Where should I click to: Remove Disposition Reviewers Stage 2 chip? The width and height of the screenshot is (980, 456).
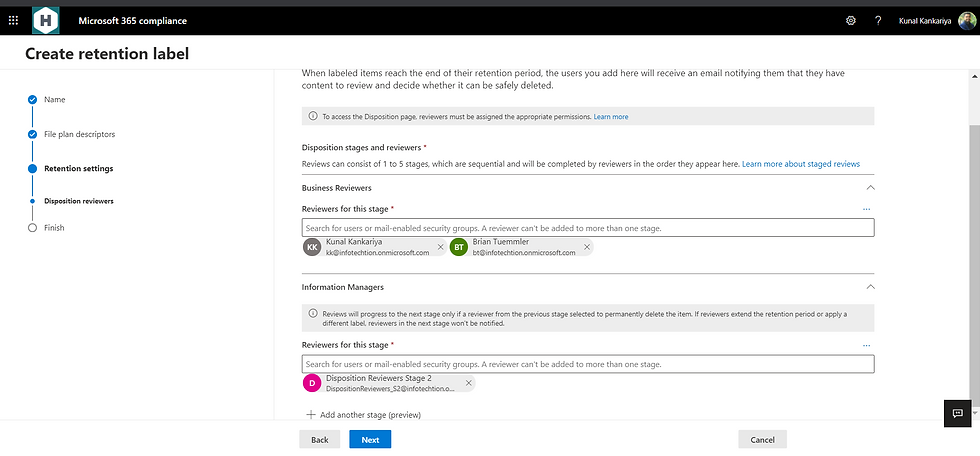point(468,383)
